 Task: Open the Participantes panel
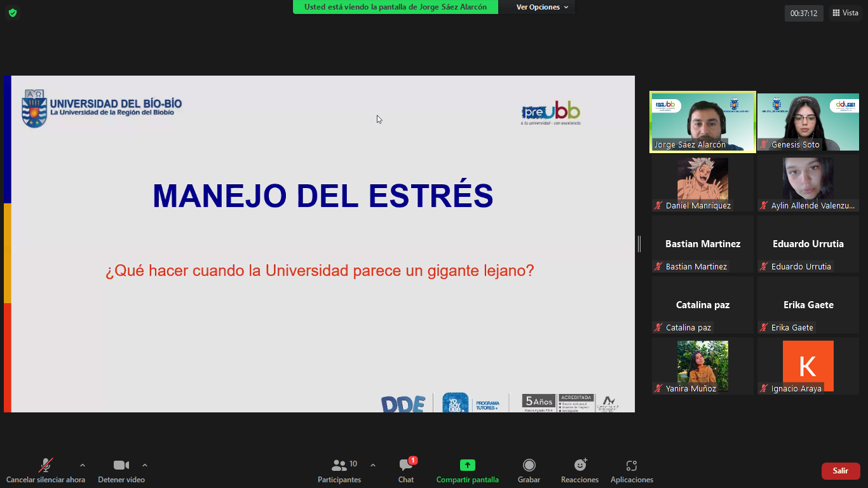coord(339,471)
